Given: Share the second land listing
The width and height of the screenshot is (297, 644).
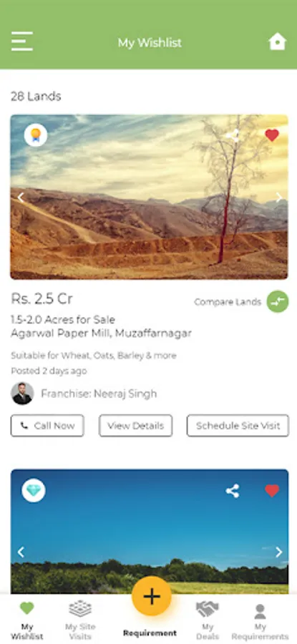Looking at the screenshot, I should (x=233, y=491).
